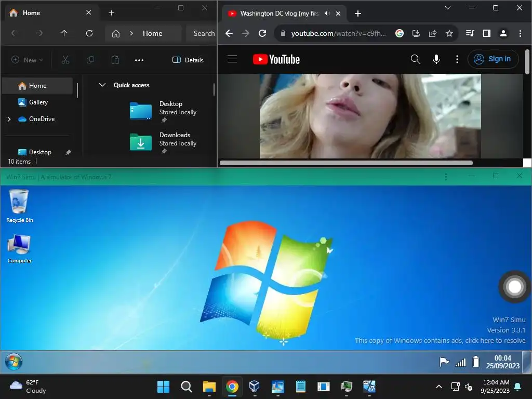Click the floating round button in Win7 Simu
Viewport: 532px width, 399px height.
515,287
